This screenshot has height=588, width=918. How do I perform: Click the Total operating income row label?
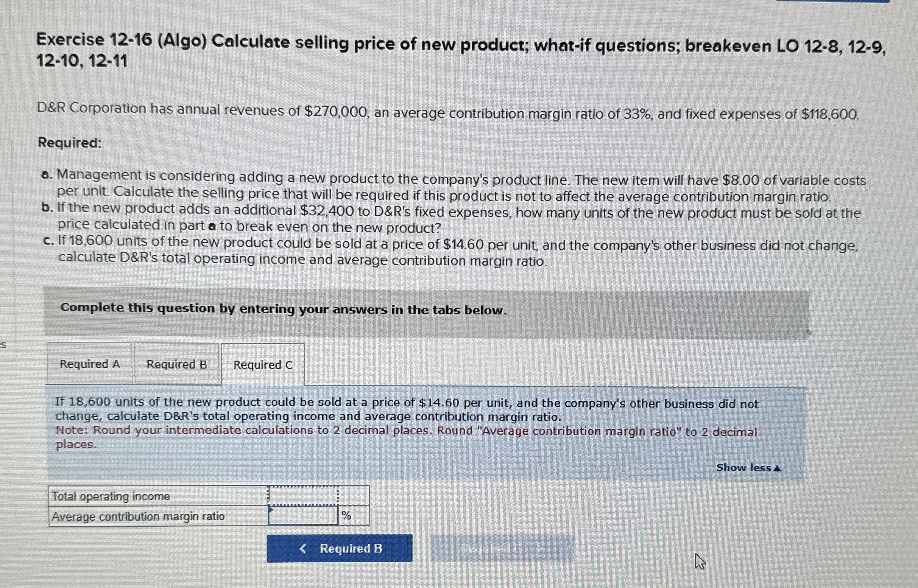point(111,496)
